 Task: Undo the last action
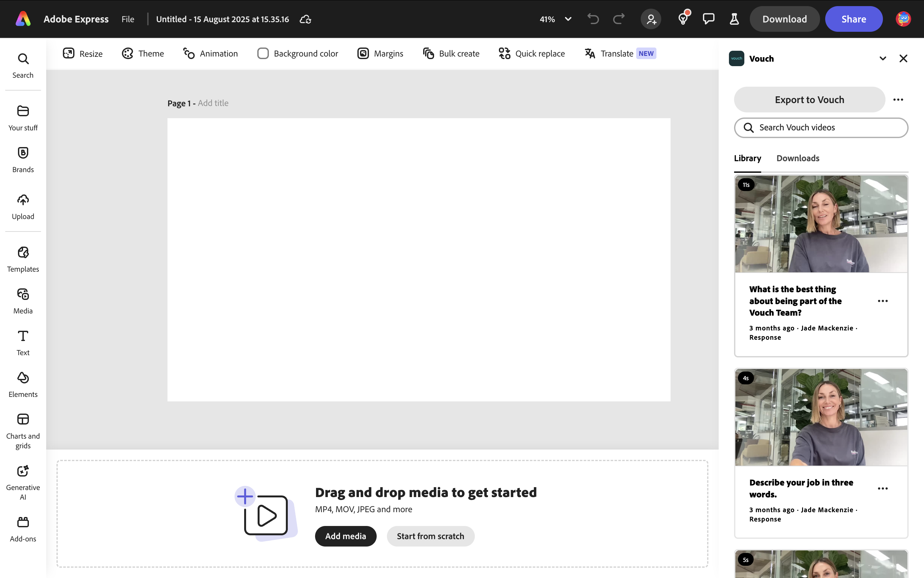[x=593, y=19]
